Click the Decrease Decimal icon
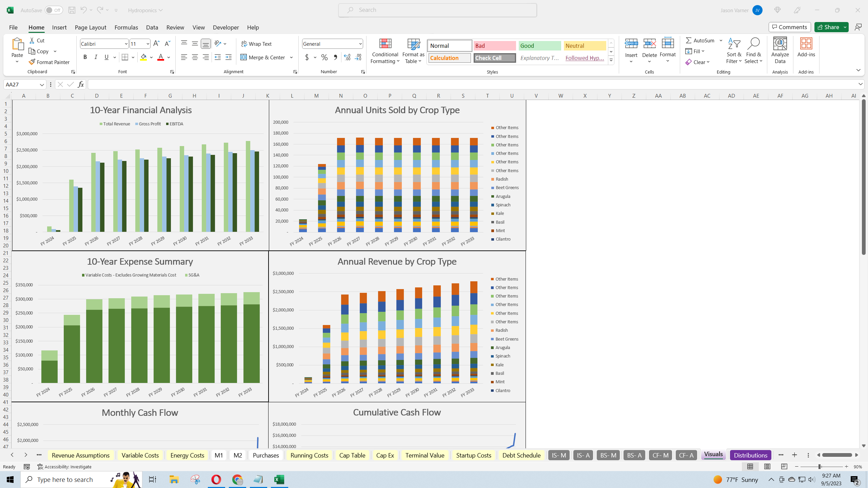The height and width of the screenshot is (488, 868). coord(358,57)
